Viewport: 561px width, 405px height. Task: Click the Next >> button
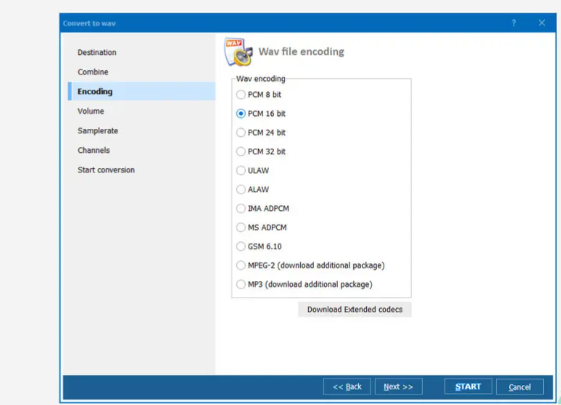398,387
